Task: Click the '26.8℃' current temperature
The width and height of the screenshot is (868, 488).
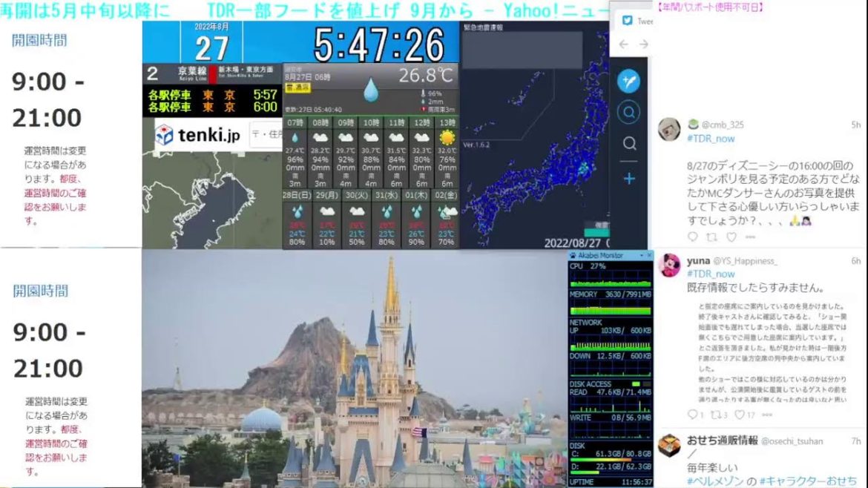Action: click(x=425, y=76)
